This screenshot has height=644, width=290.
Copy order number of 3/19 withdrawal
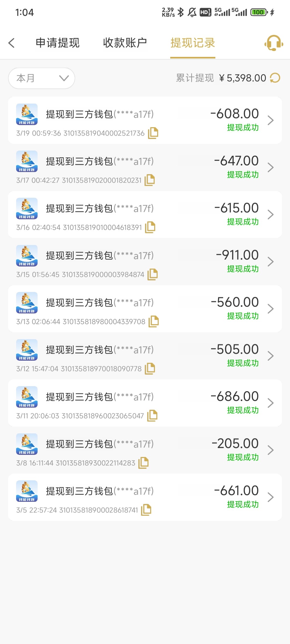pyautogui.click(x=153, y=133)
